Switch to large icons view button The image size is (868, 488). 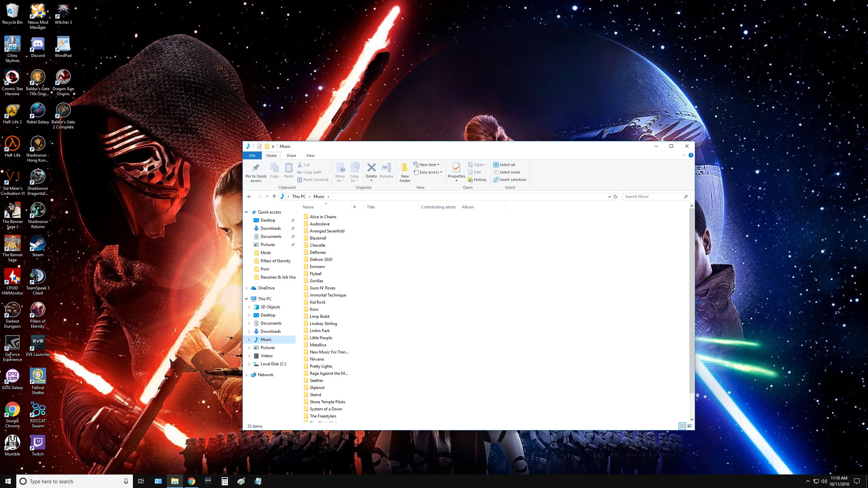coord(690,426)
